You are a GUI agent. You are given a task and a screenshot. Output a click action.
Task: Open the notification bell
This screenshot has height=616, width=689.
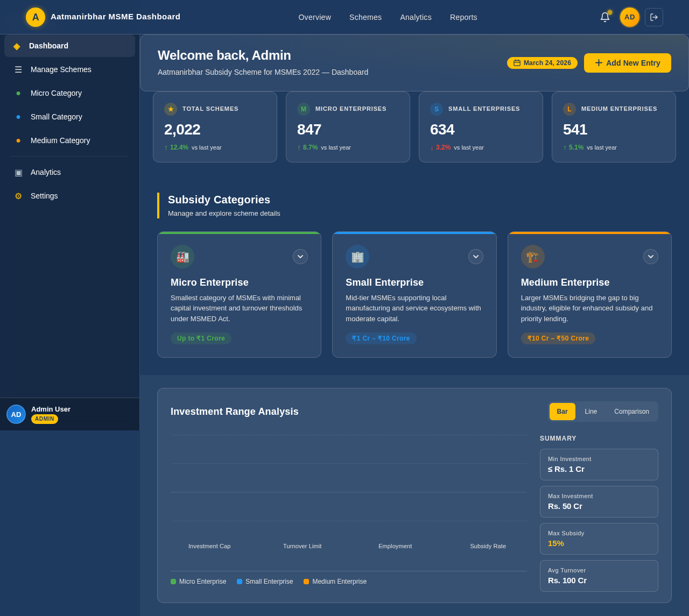click(x=603, y=17)
